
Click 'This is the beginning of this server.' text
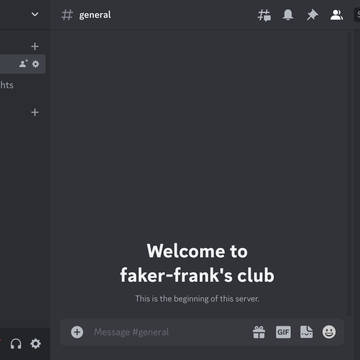coord(197,299)
